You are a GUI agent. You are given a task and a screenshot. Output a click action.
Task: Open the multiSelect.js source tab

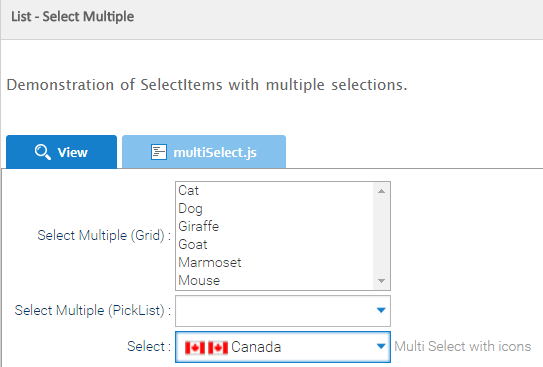[x=204, y=152]
